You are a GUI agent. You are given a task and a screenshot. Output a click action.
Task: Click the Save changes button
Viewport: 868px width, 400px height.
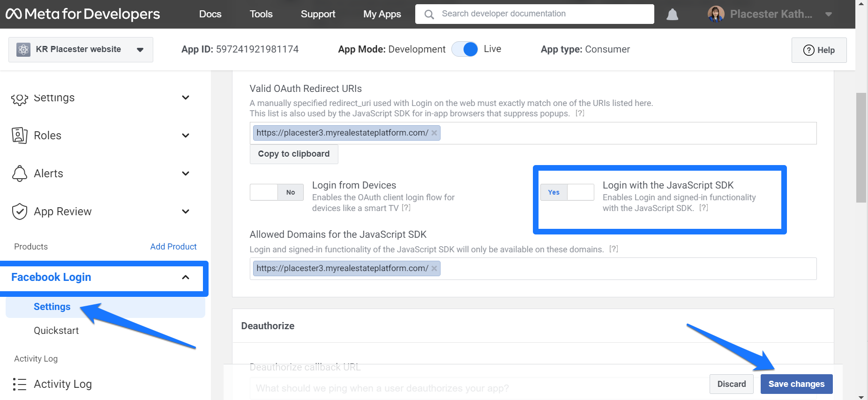point(796,384)
